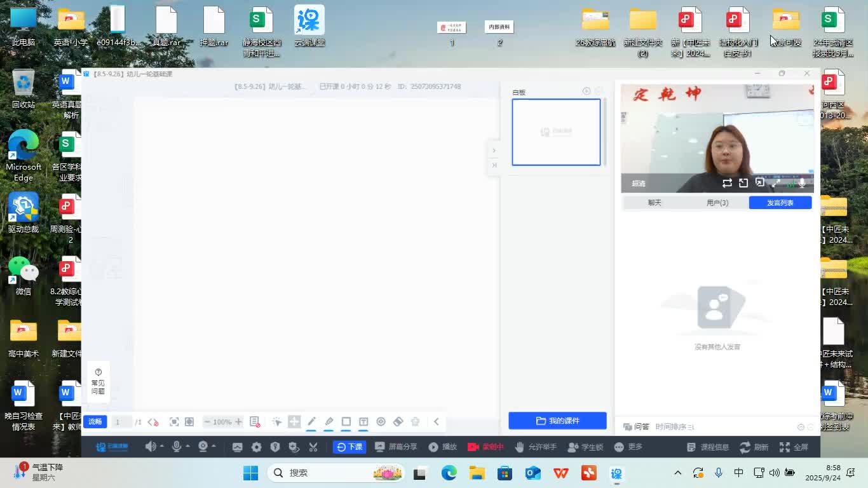
Task: Toggle the 学生锁 student lock
Action: (586, 447)
